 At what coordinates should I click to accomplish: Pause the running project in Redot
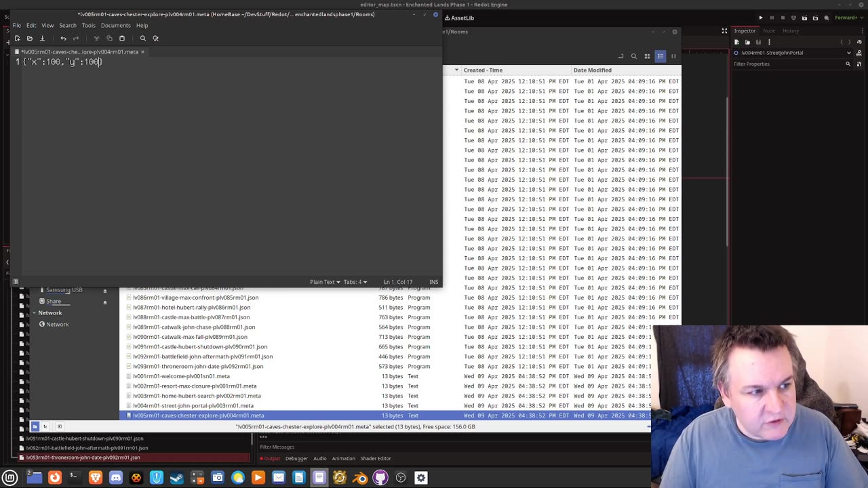(x=772, y=18)
